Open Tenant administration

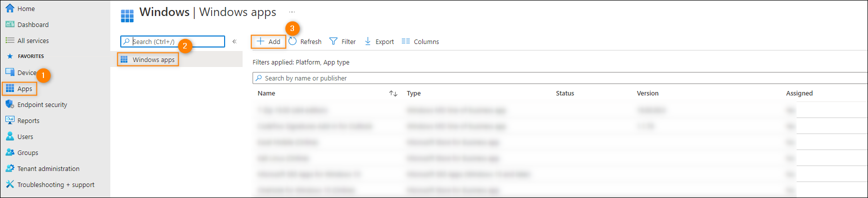[48, 168]
